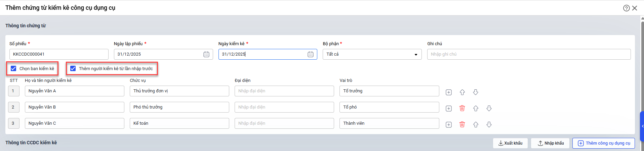Uncheck Chọn ban kiểm kê checkbox
This screenshot has width=644, height=151.
coord(13,68)
